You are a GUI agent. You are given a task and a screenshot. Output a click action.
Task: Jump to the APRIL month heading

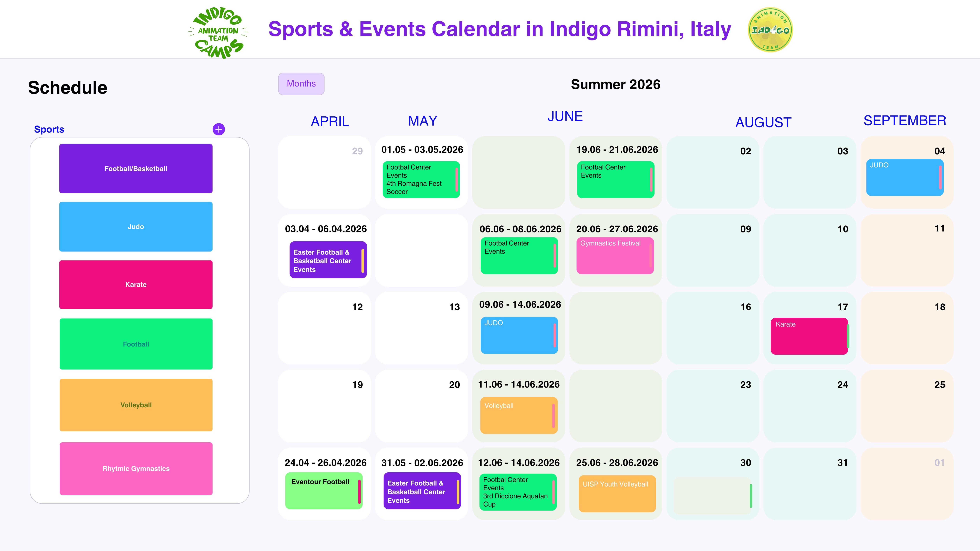coord(330,122)
